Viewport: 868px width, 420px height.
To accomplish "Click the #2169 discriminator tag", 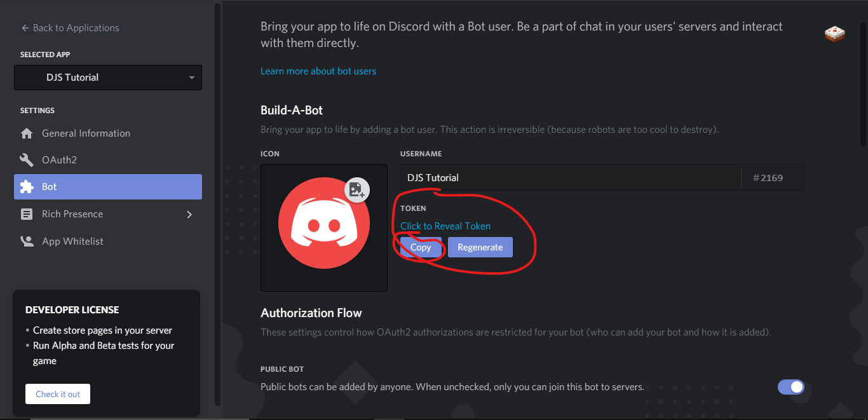I will [768, 178].
